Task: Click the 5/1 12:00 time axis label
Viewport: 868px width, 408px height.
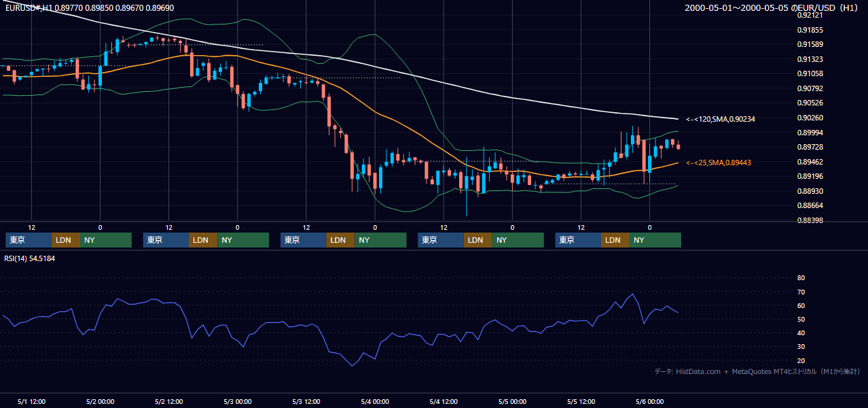Action: [x=31, y=401]
